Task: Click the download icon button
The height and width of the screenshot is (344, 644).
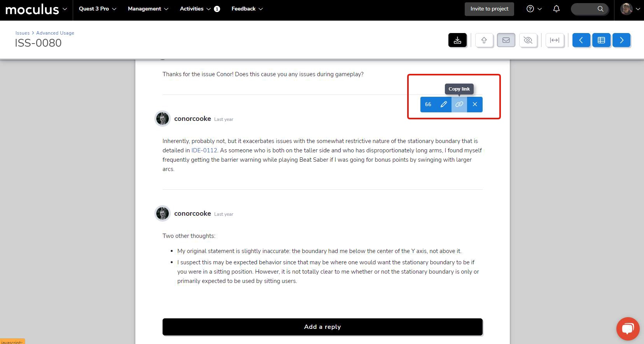Action: (x=457, y=40)
